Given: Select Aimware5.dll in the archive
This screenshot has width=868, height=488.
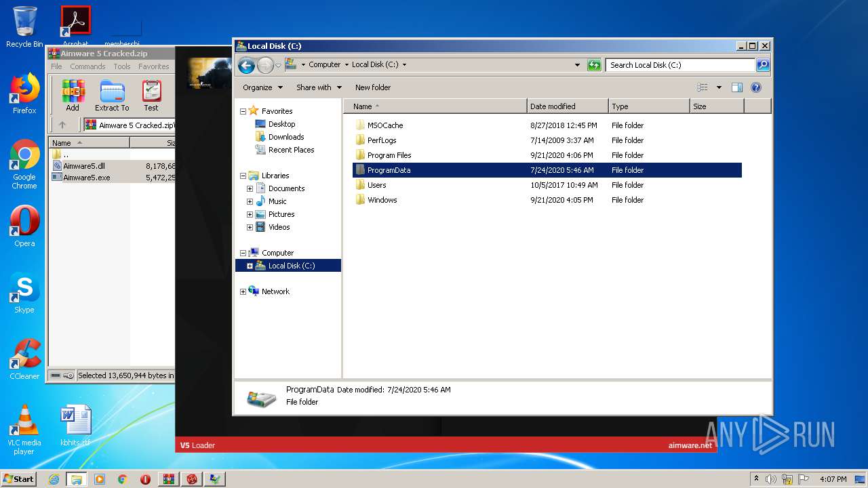Looking at the screenshot, I should coord(83,166).
